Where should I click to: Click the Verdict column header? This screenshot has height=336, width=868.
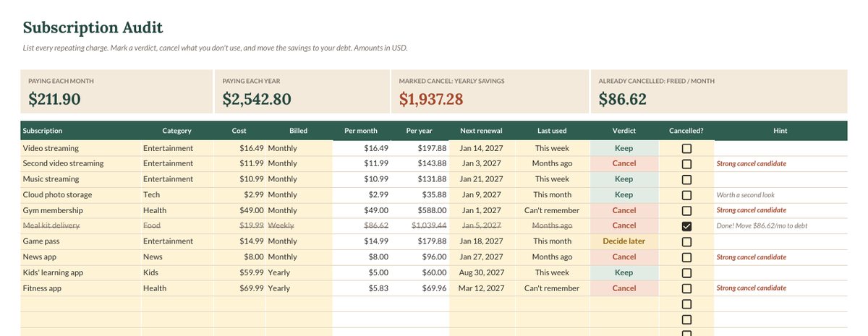tap(624, 131)
